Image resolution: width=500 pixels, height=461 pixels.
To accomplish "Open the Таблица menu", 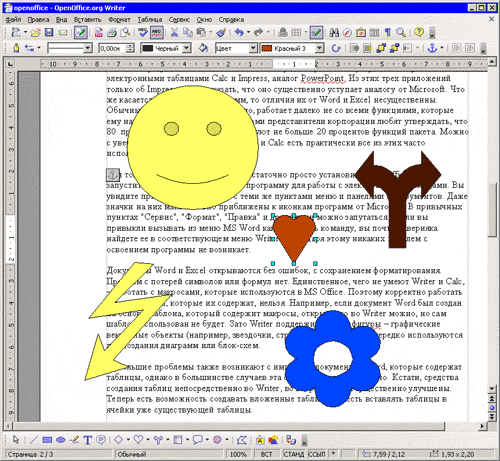I will tap(150, 20).
